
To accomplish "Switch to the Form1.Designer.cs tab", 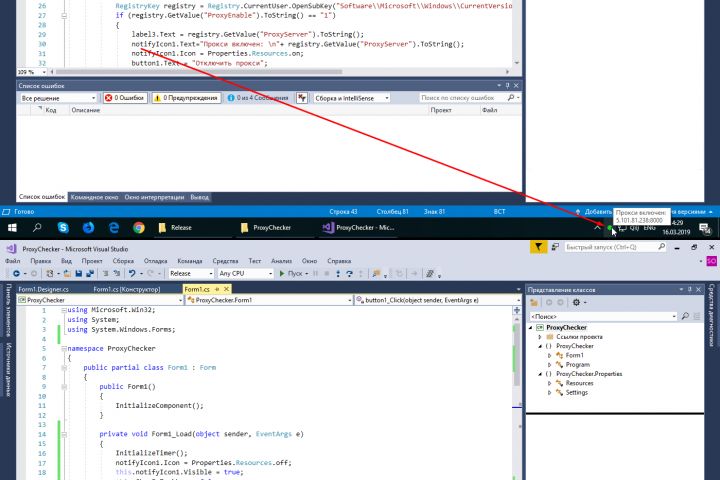I will click(43, 289).
